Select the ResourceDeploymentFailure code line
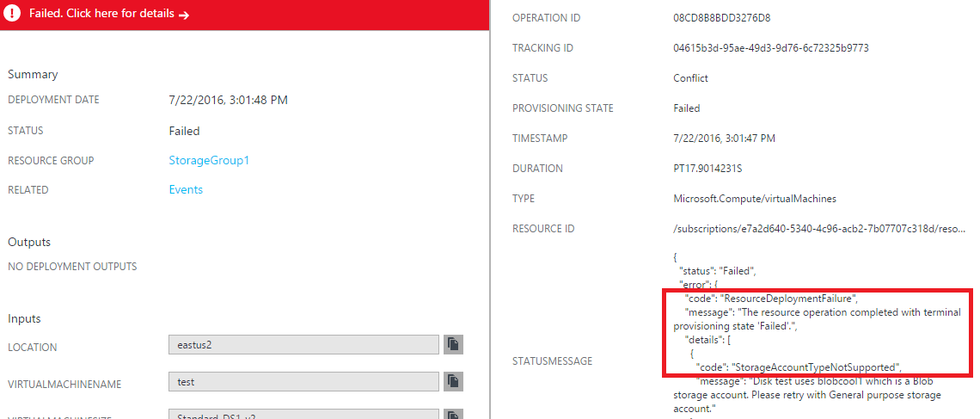The height and width of the screenshot is (419, 980). click(x=772, y=299)
